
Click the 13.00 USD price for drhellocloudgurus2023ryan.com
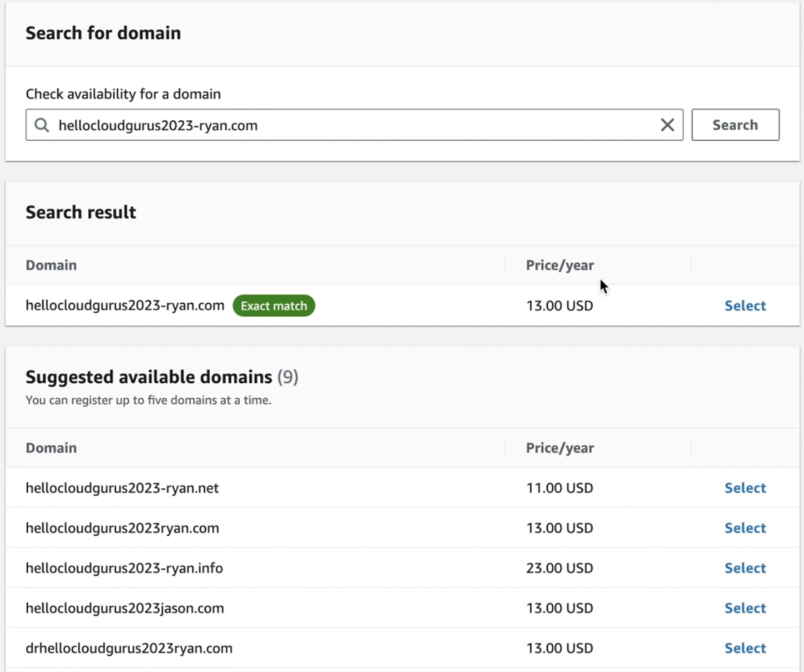click(559, 648)
